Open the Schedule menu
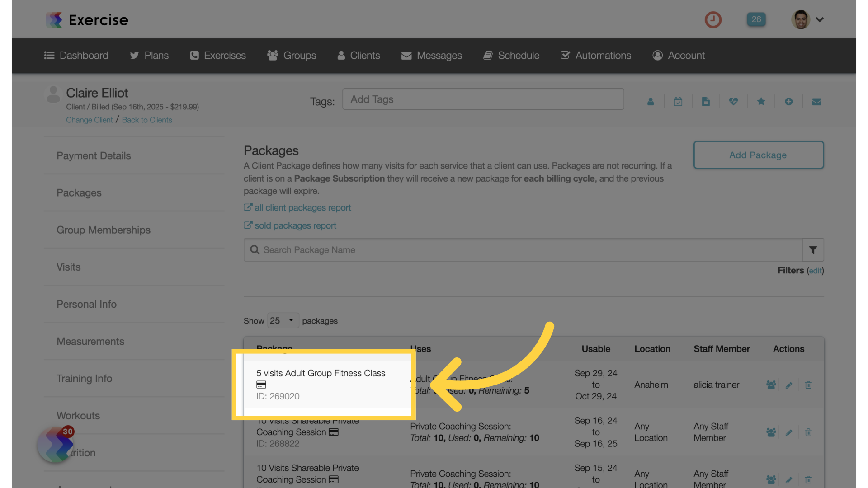The image size is (868, 488). click(x=511, y=56)
